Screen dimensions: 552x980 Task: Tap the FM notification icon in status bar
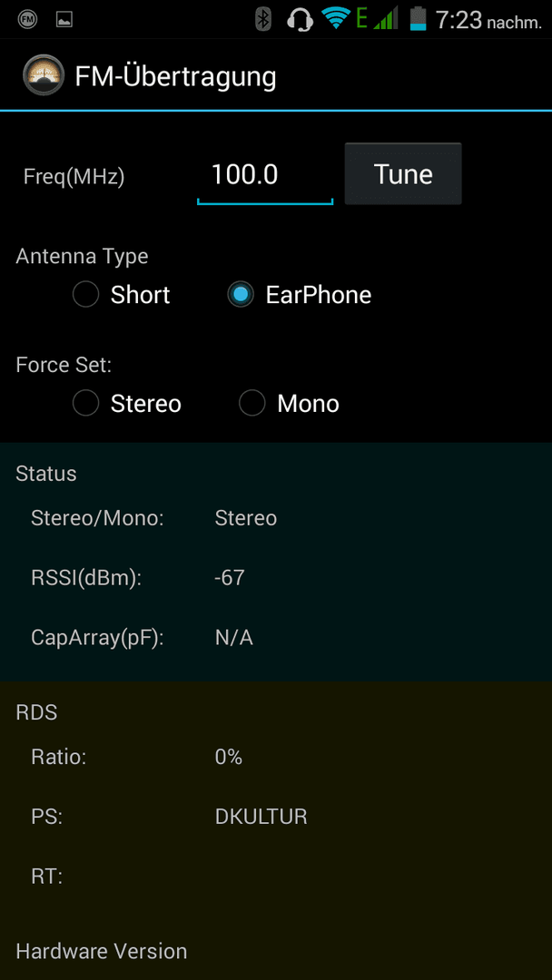26,19
